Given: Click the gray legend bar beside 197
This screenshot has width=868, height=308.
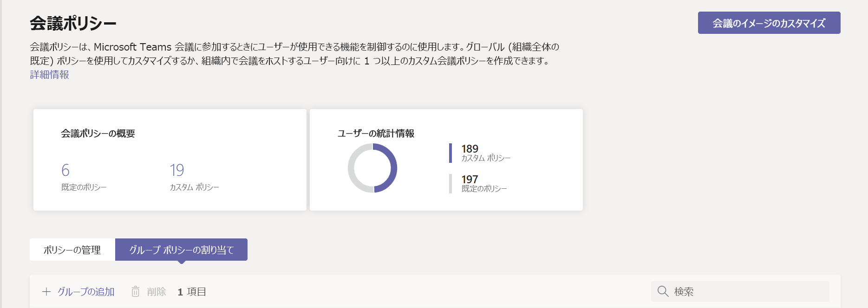Looking at the screenshot, I should click(450, 184).
